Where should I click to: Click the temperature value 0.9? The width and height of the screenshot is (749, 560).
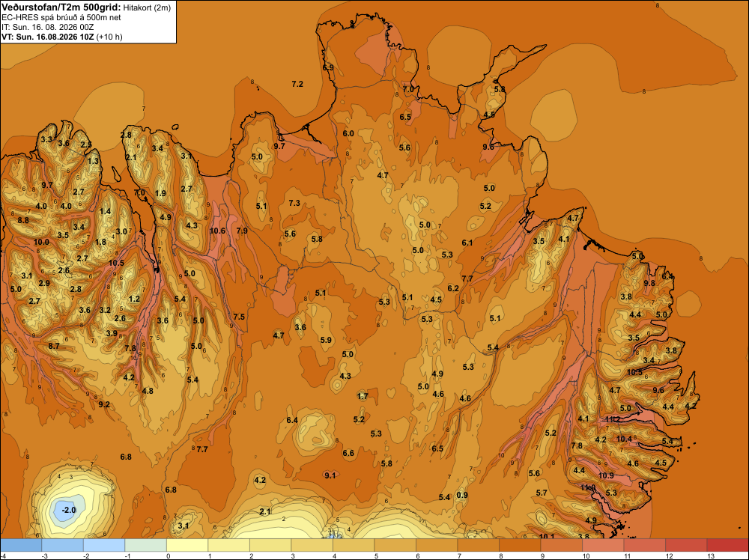(x=462, y=495)
